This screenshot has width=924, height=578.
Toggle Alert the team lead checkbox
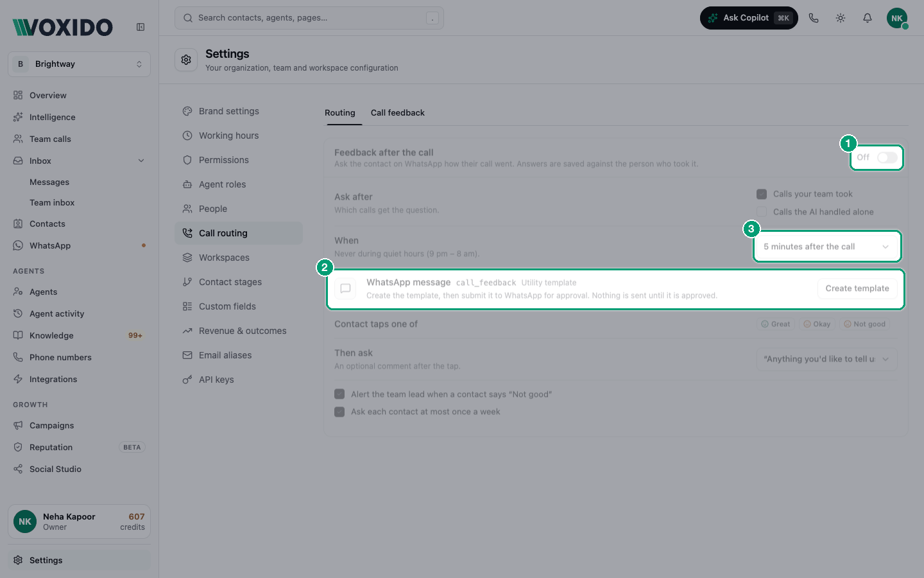coord(339,394)
